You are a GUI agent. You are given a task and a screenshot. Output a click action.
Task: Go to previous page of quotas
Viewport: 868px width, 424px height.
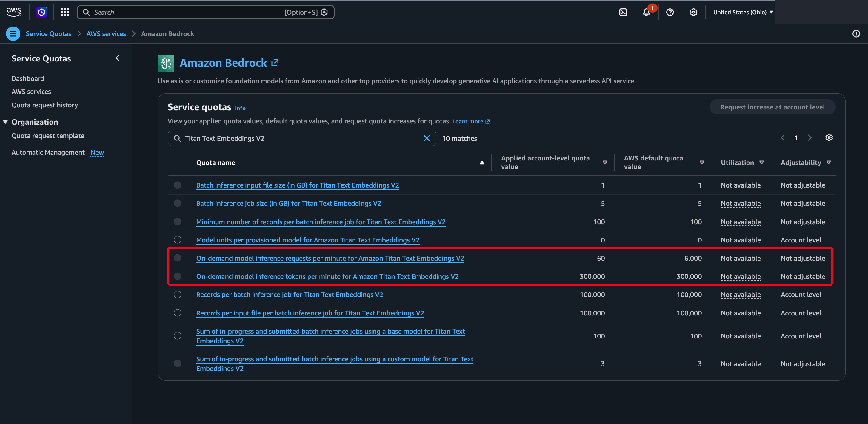[783, 138]
